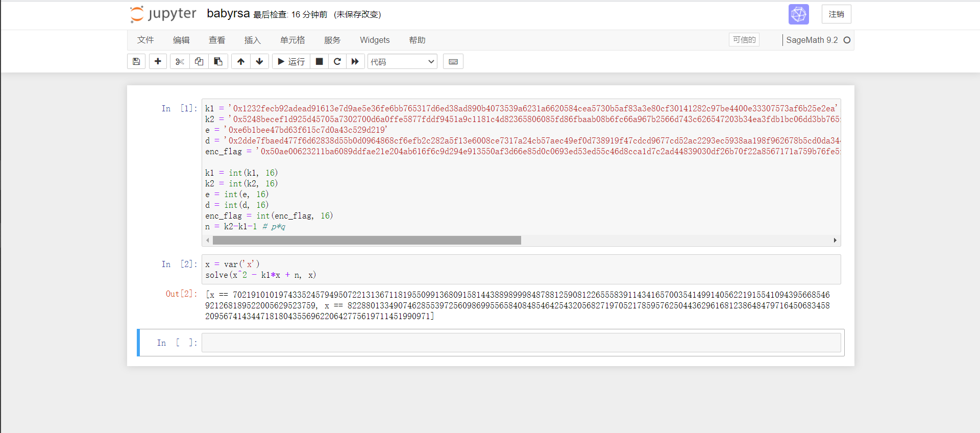Click into the empty input cell

521,343
